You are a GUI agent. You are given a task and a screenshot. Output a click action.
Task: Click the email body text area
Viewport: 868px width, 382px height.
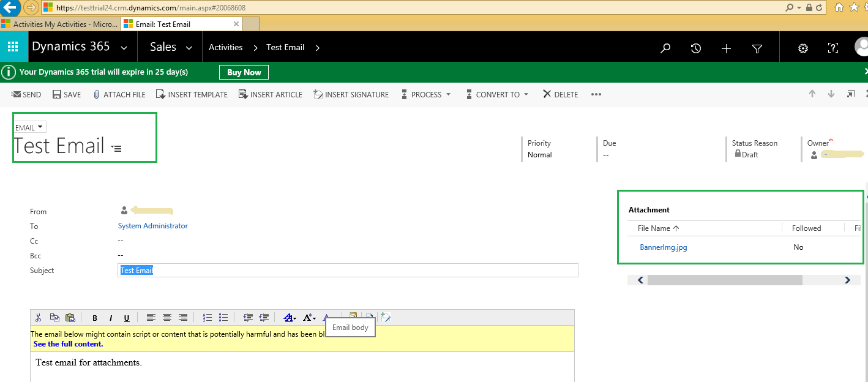pyautogui.click(x=302, y=367)
